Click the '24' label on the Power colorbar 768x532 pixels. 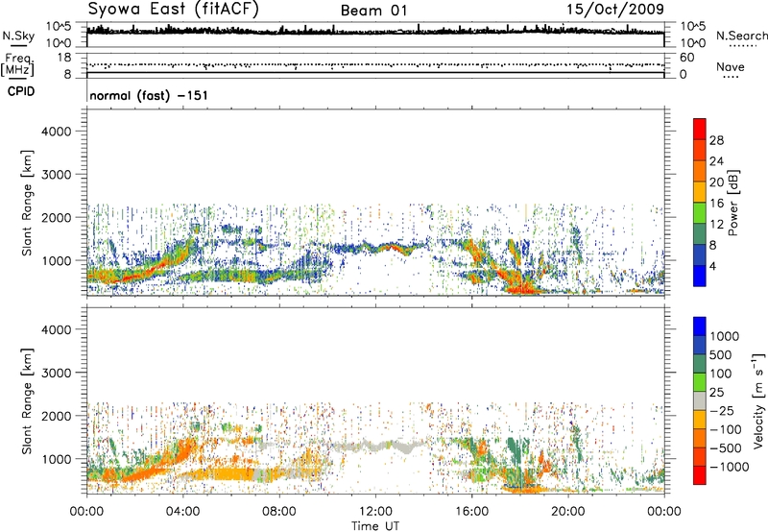(716, 161)
